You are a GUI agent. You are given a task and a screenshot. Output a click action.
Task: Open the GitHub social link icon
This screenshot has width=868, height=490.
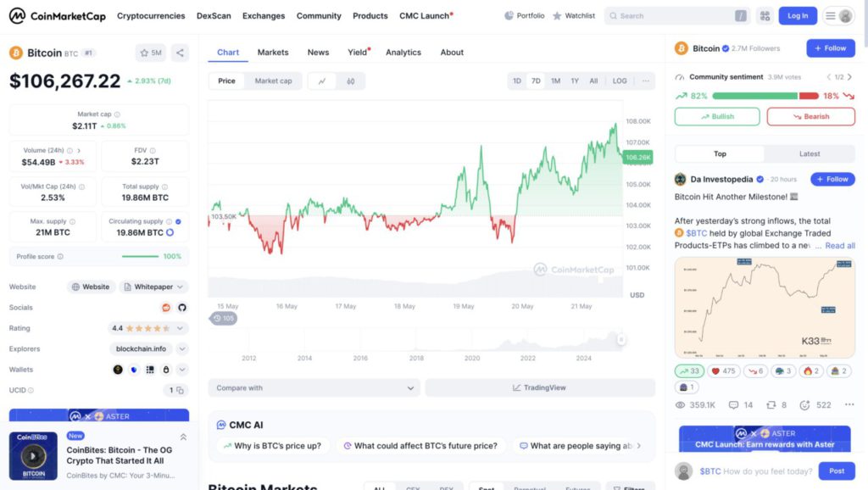tap(181, 308)
